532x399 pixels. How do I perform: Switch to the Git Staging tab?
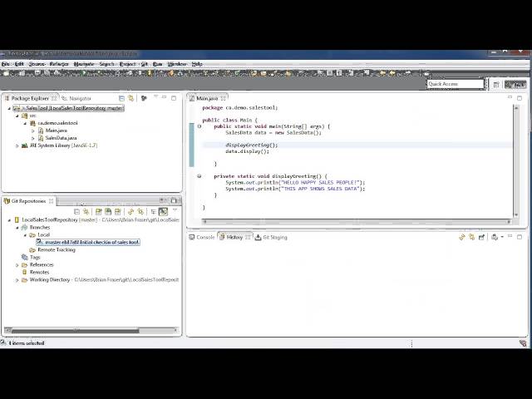(x=272, y=237)
